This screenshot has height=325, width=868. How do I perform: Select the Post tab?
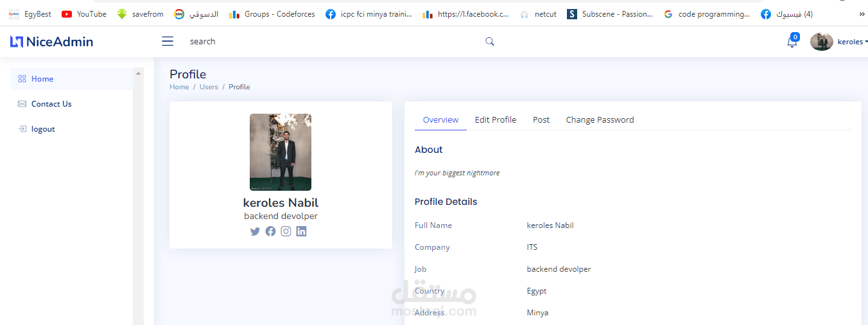click(x=541, y=120)
